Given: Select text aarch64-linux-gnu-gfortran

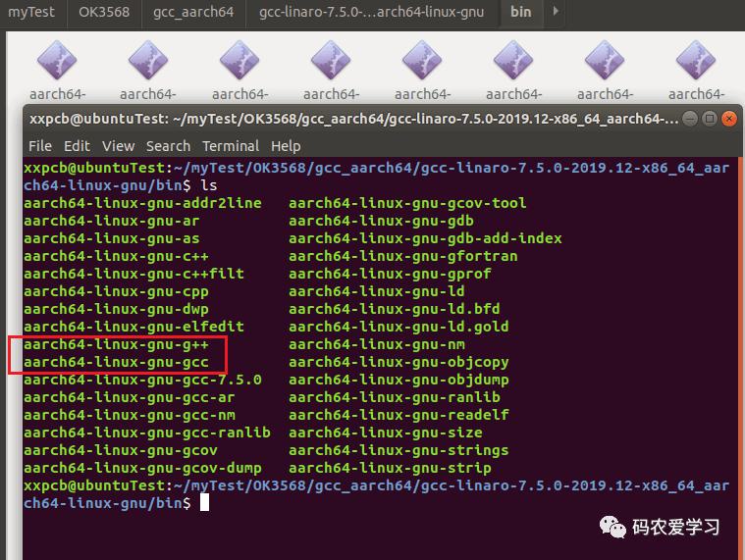Looking at the screenshot, I should click(x=402, y=256).
